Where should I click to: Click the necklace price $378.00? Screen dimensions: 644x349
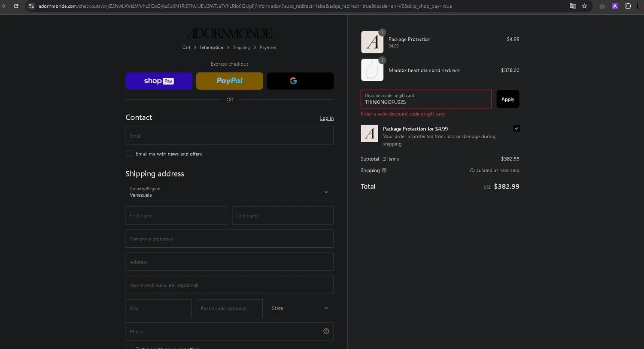pos(510,70)
